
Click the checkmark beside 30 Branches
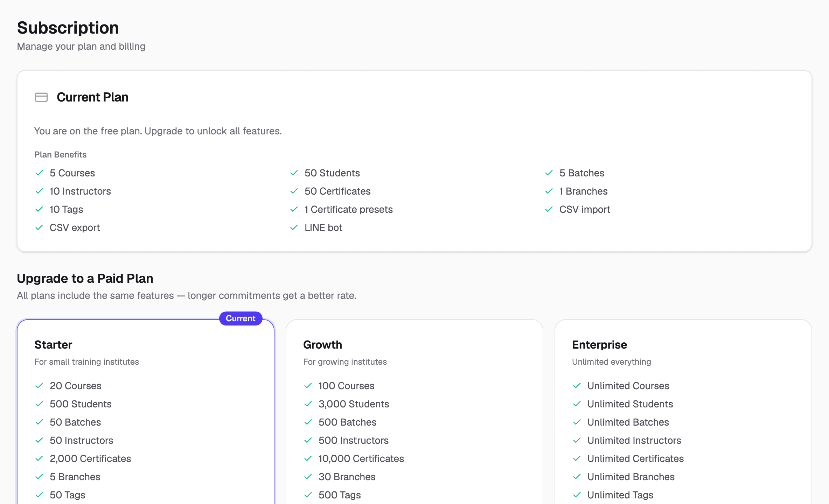pos(308,477)
